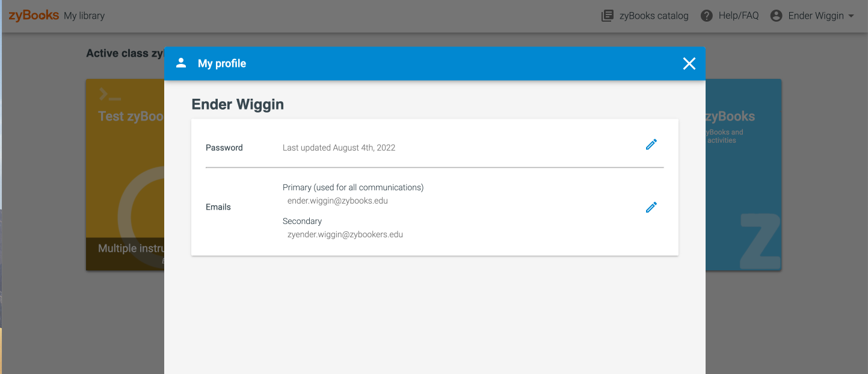Click the My profile dialog title

tap(222, 63)
